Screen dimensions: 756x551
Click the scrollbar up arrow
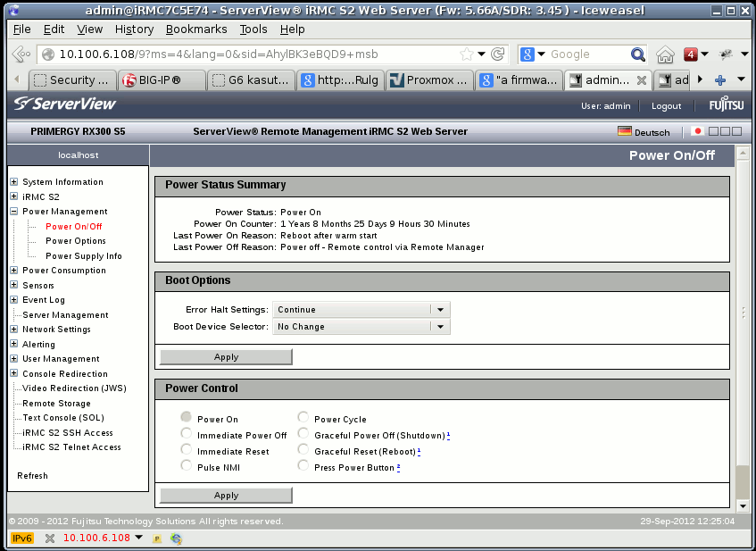click(743, 154)
